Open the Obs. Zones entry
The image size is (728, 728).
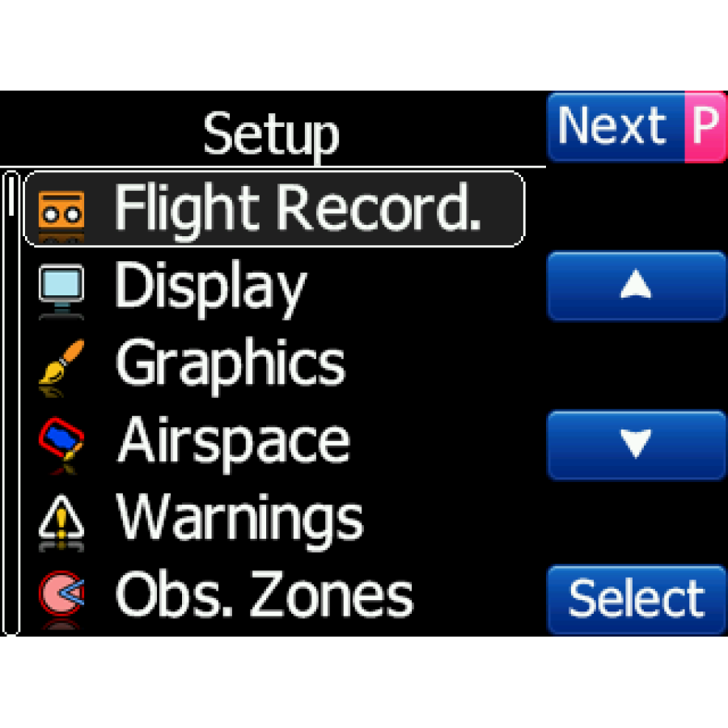(x=274, y=595)
